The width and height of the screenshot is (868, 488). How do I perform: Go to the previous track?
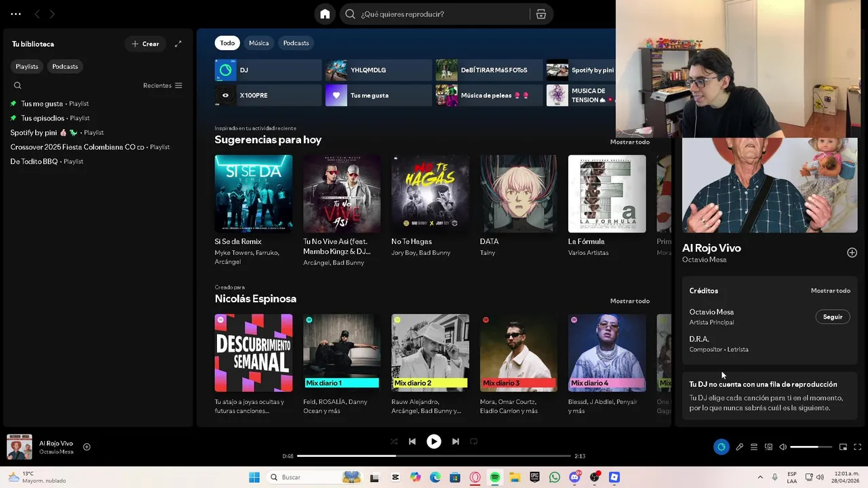[412, 441]
